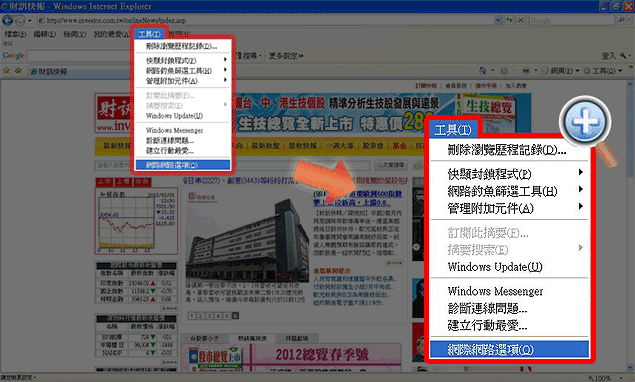635x382 pixels.
Task: Click the search magnifier beside the Google box
Action: [621, 20]
